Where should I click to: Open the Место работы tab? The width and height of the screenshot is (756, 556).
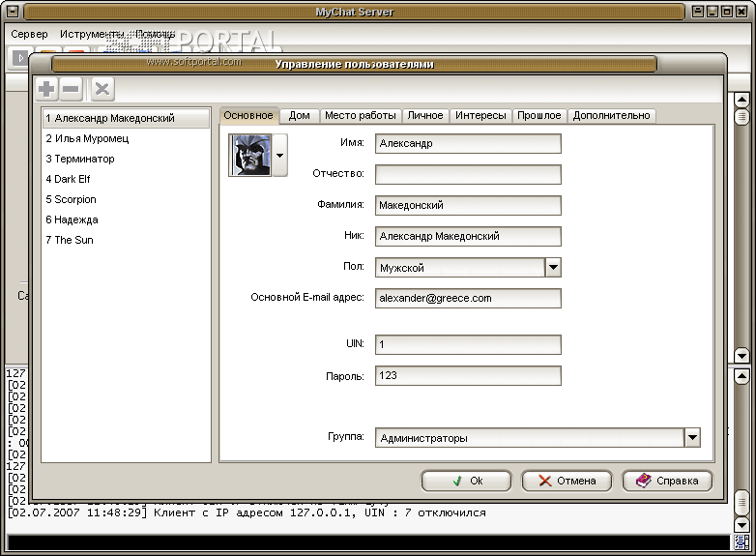coord(361,116)
